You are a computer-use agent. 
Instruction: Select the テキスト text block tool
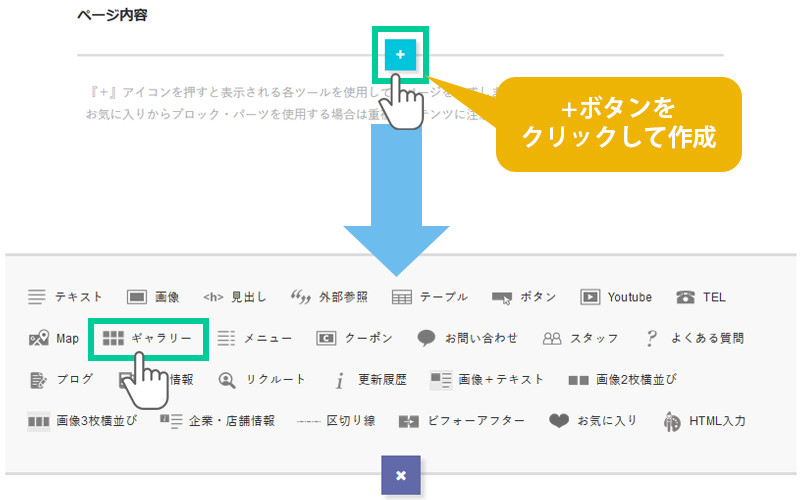point(66,297)
